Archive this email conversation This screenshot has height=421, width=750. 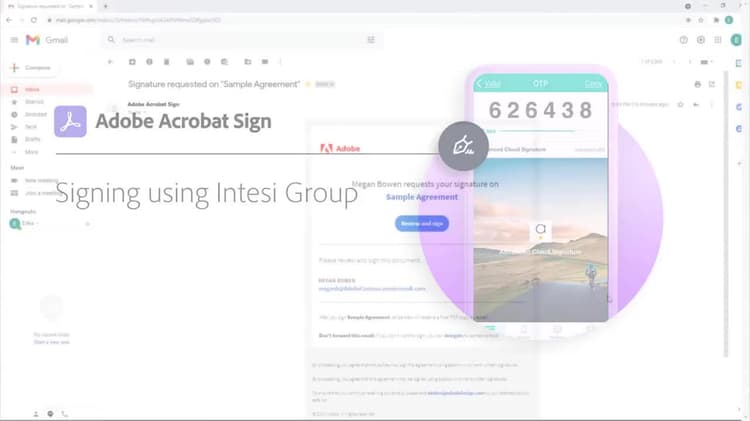(132, 62)
